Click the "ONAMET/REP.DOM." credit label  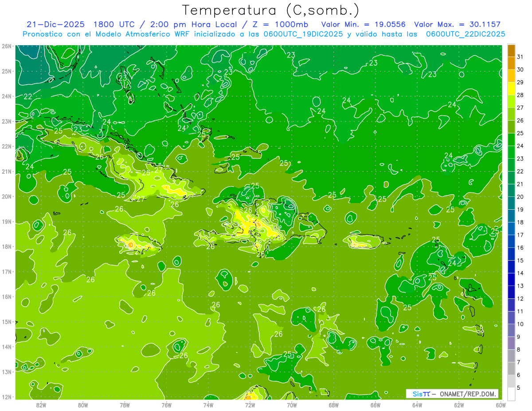[468, 394]
